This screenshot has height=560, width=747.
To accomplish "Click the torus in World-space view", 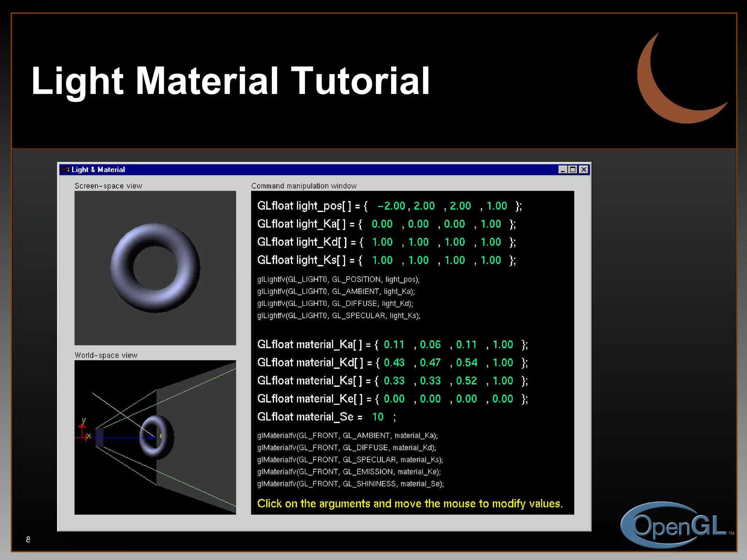I will (x=157, y=437).
